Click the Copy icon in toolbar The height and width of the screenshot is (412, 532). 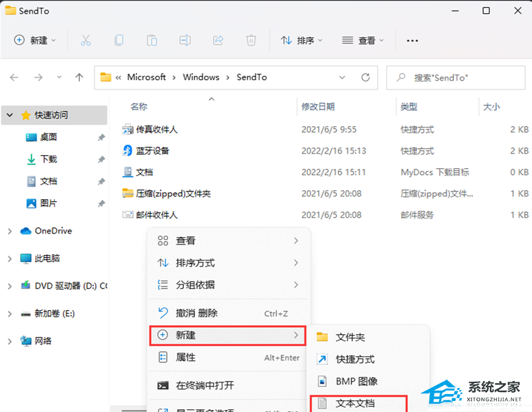coord(119,41)
